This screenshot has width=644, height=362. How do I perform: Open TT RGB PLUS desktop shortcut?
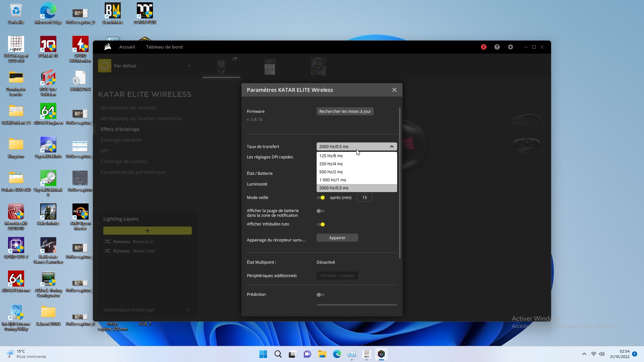click(x=145, y=14)
